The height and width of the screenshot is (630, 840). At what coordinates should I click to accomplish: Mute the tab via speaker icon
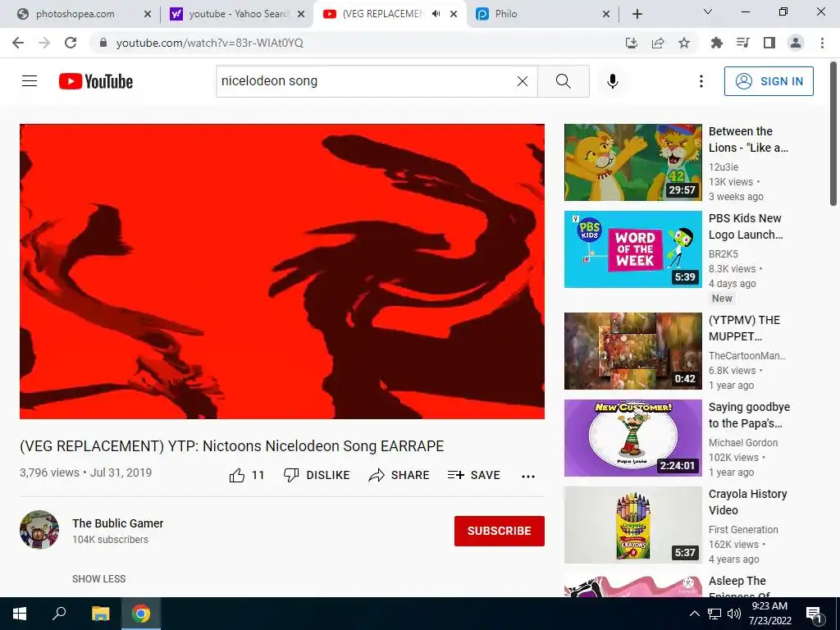(436, 14)
